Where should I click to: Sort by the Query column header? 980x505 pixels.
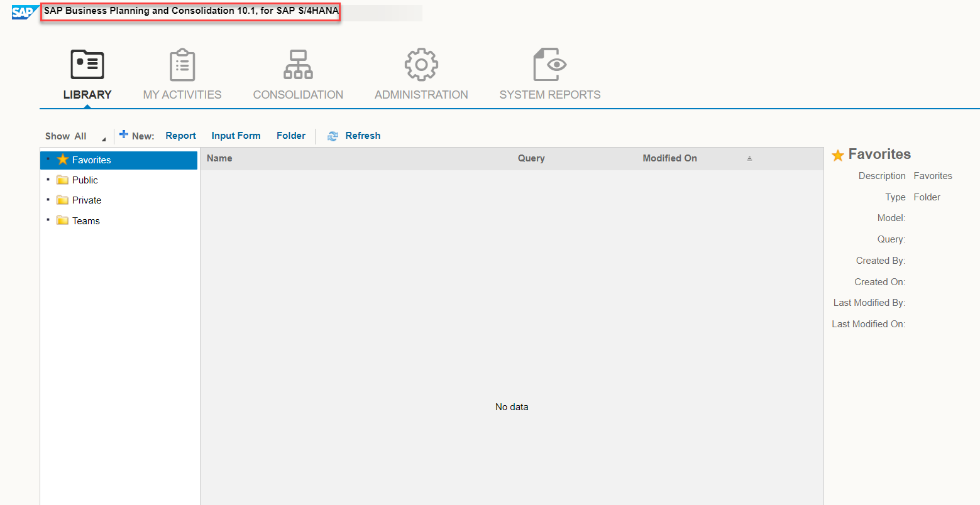531,158
